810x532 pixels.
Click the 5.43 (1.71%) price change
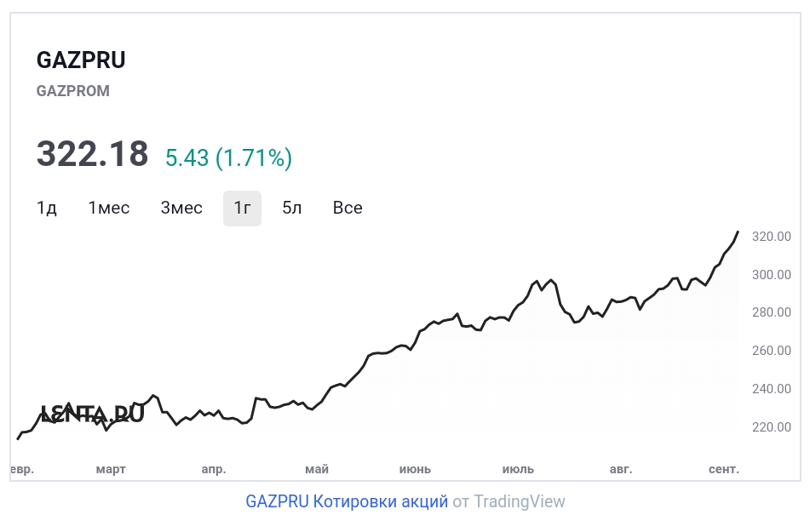[228, 157]
